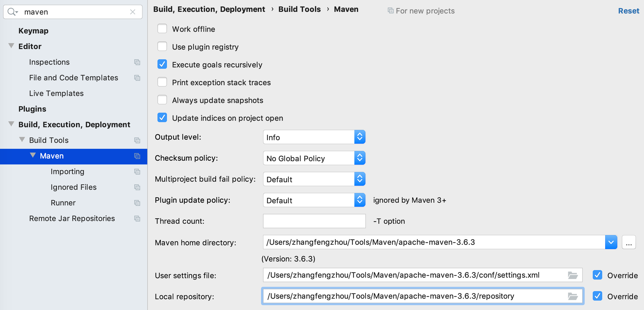Click the browse ellipsis button for Maven home

(629, 242)
